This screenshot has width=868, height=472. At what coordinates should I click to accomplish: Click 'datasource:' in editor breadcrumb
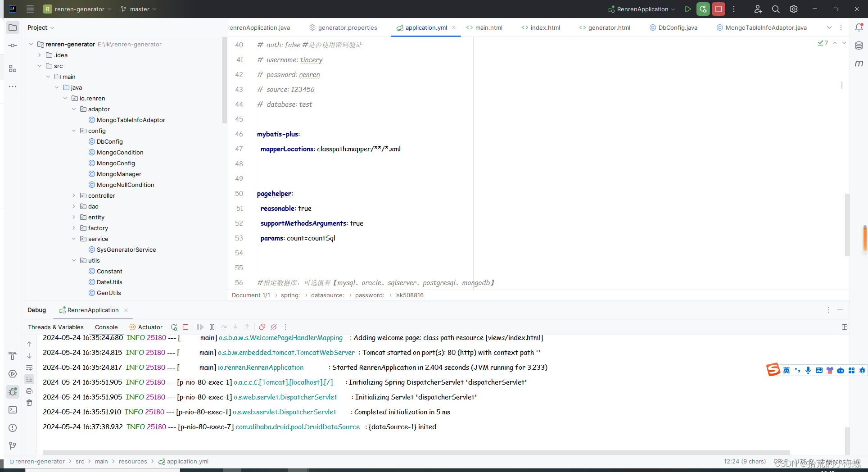click(327, 295)
